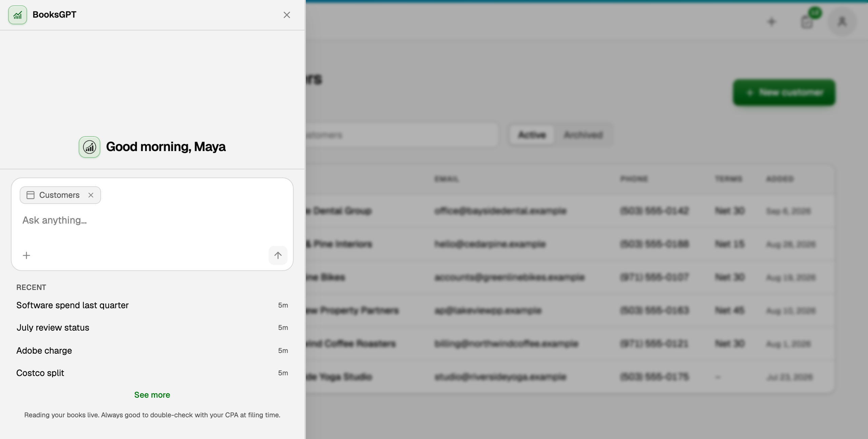Click the plus icon in top bar
Screen dimensions: 868x439
tap(772, 22)
